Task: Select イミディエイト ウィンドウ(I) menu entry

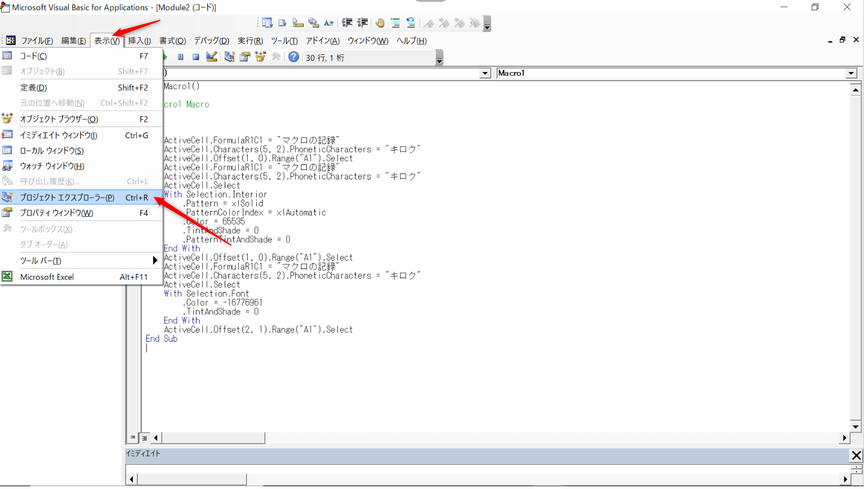Action: (x=82, y=136)
